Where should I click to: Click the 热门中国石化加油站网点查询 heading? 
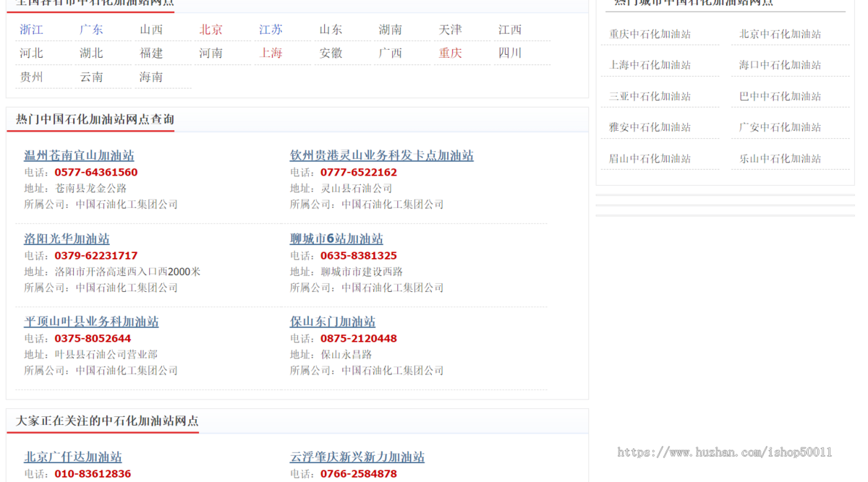click(95, 119)
